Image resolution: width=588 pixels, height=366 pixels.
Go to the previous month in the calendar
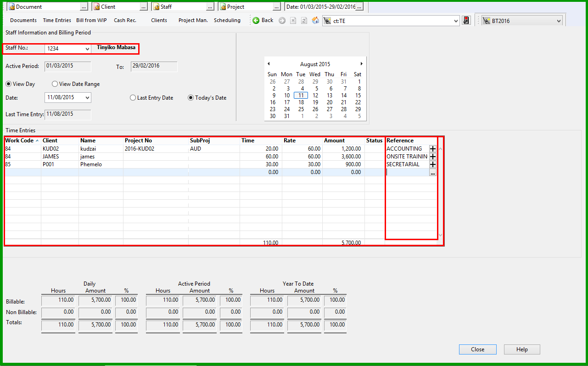tap(269, 64)
